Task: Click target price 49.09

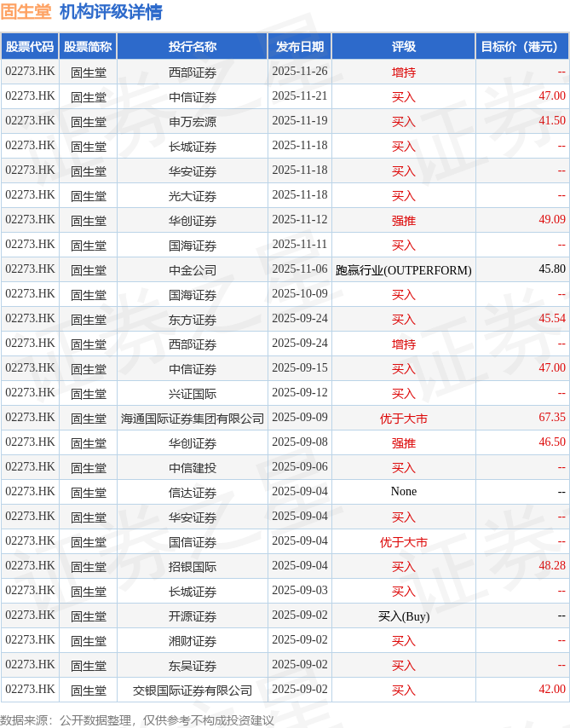Action: pyautogui.click(x=552, y=220)
